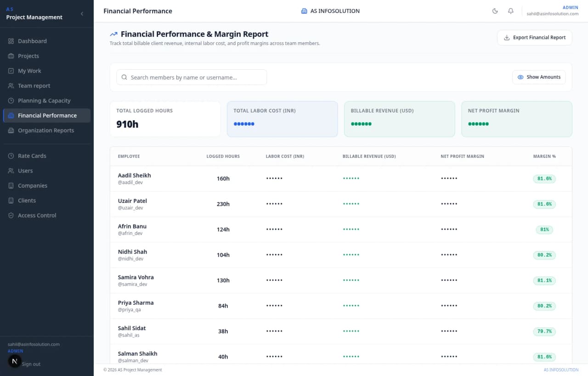Focus the search members input field
The width and height of the screenshot is (588, 376).
192,77
